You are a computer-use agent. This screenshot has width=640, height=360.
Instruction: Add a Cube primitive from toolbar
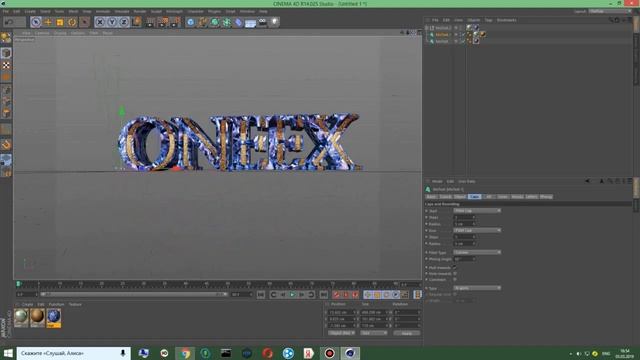pyautogui.click(x=191, y=22)
